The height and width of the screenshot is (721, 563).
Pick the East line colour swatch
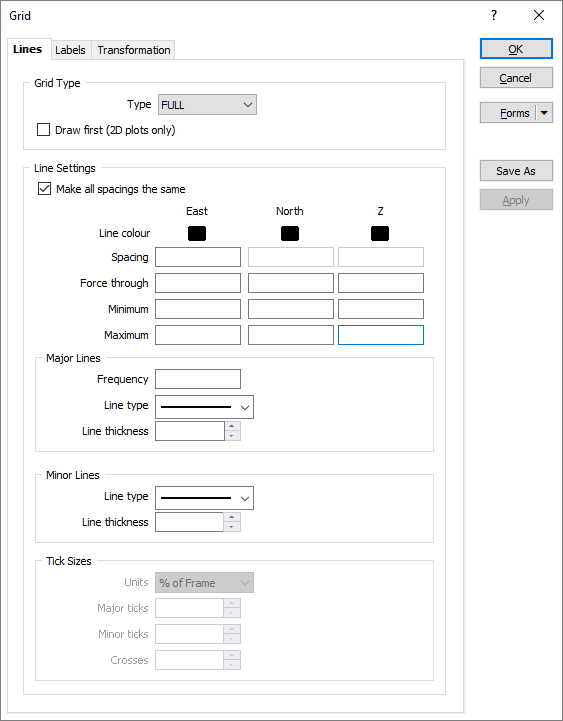[197, 234]
